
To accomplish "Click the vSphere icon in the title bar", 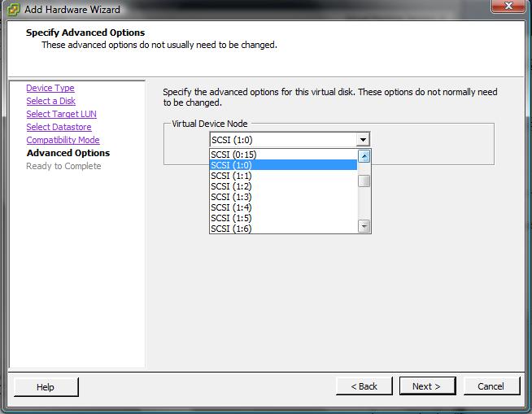I will (13, 10).
